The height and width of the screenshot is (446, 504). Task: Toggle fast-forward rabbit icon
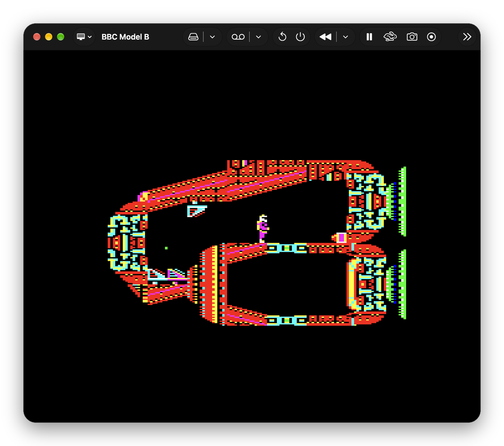[x=390, y=37]
